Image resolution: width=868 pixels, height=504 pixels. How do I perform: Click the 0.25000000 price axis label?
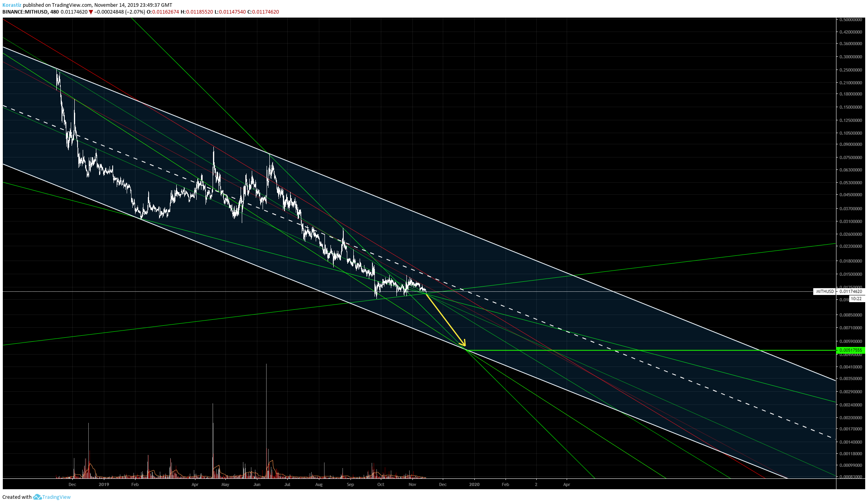click(x=851, y=70)
